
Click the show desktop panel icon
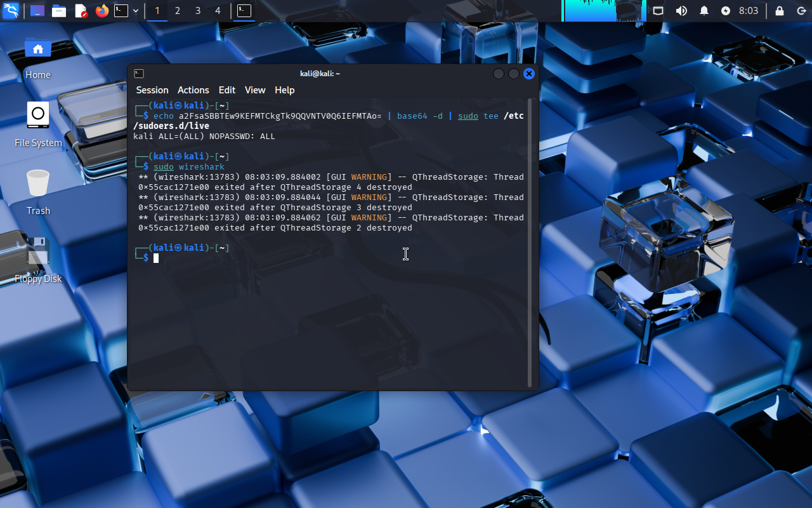(x=37, y=11)
